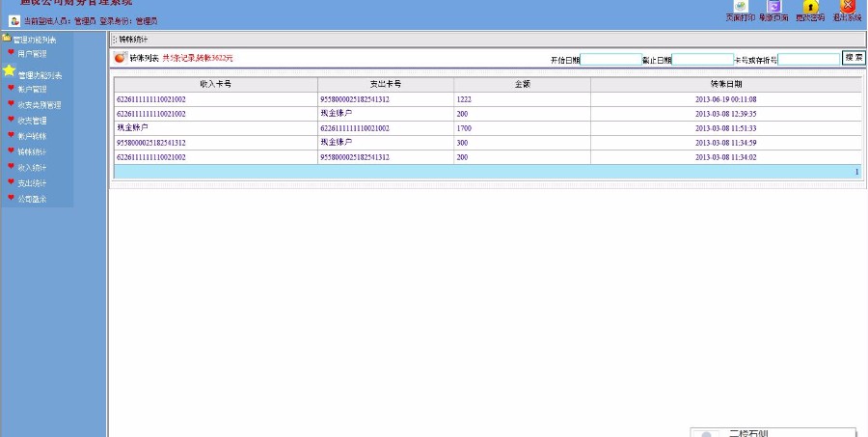This screenshot has width=868, height=437.
Task: Click the yellow star icon in the sidebar
Action: click(9, 70)
